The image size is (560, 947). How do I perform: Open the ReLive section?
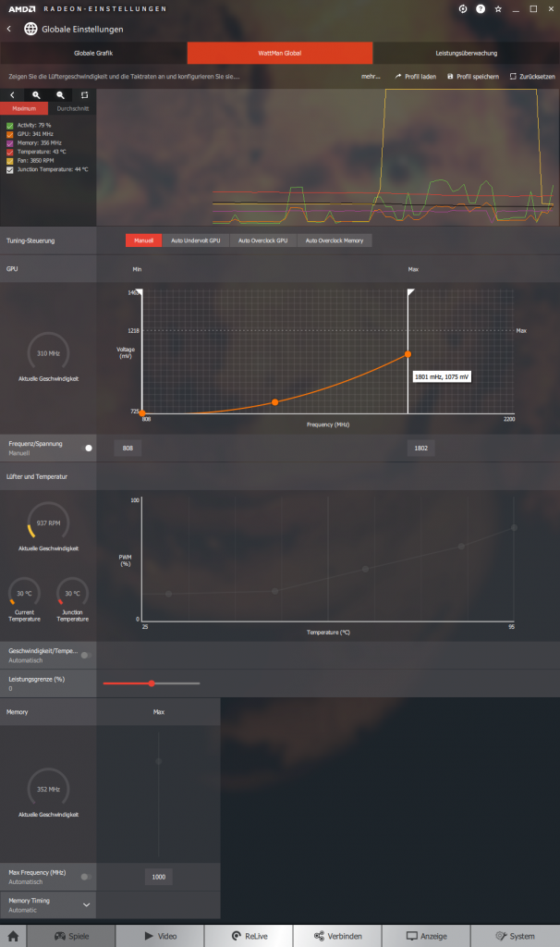pyautogui.click(x=249, y=936)
